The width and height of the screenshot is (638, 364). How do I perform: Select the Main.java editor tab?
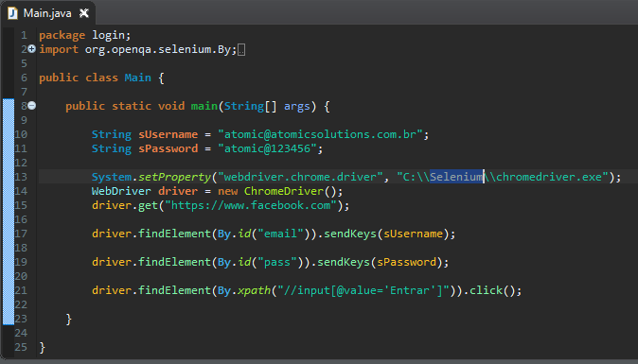[x=47, y=13]
